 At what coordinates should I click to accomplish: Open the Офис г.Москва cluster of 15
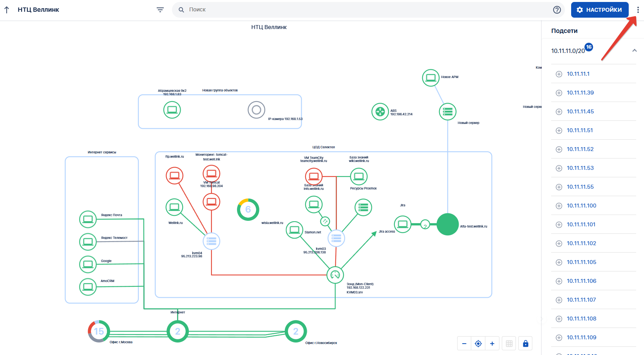pos(99,331)
